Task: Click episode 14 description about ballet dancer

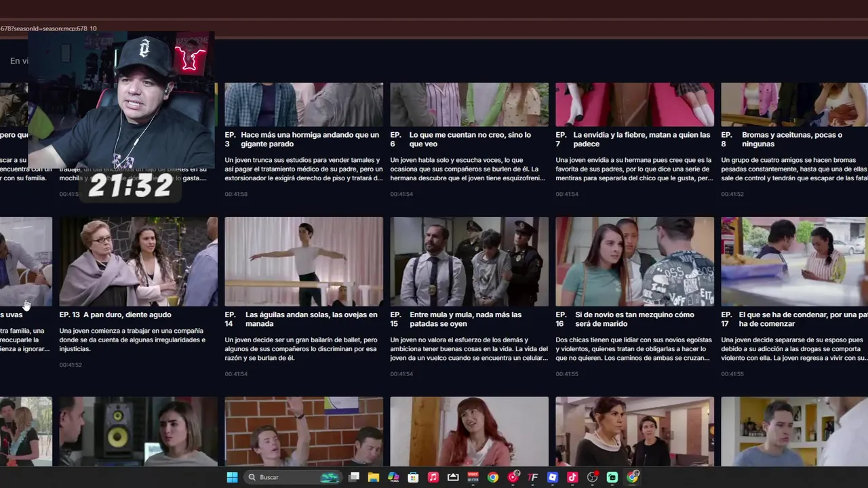Action: click(x=301, y=349)
